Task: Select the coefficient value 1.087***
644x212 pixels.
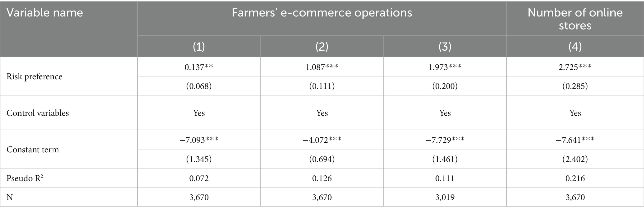Action: click(x=322, y=67)
